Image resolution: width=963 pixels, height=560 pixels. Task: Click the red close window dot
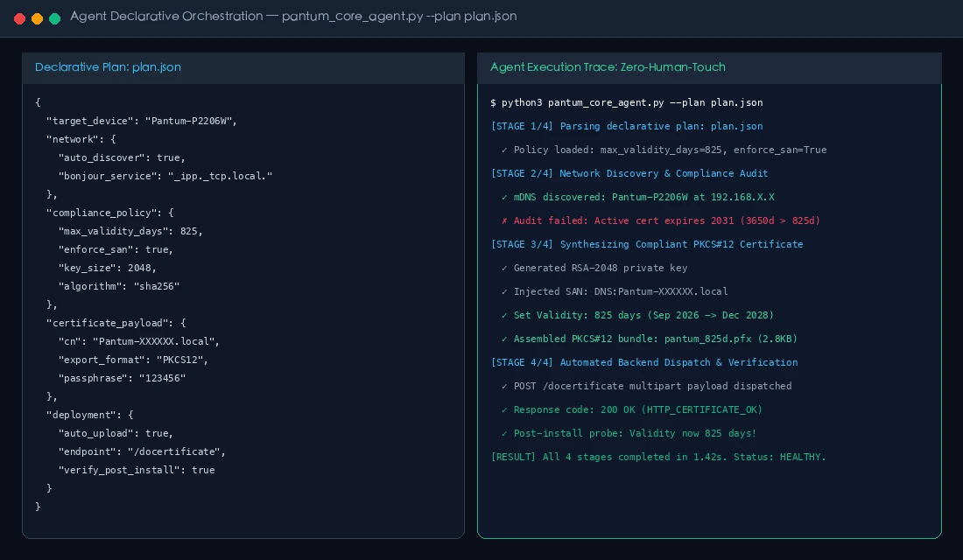pos(19,18)
